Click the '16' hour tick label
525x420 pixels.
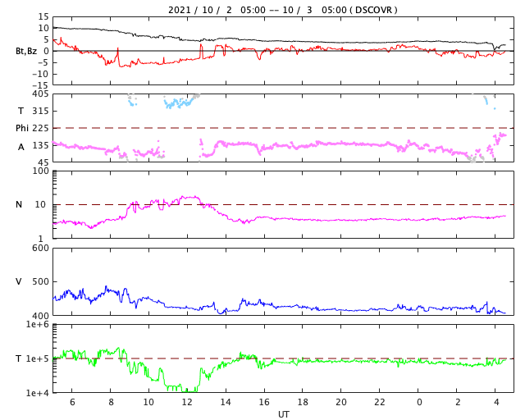(x=264, y=402)
